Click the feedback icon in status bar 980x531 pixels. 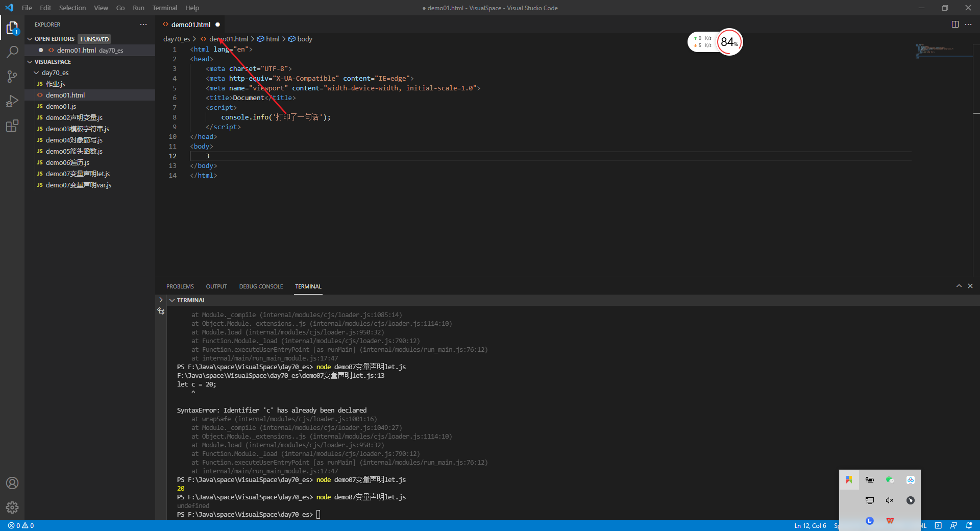(x=953, y=525)
